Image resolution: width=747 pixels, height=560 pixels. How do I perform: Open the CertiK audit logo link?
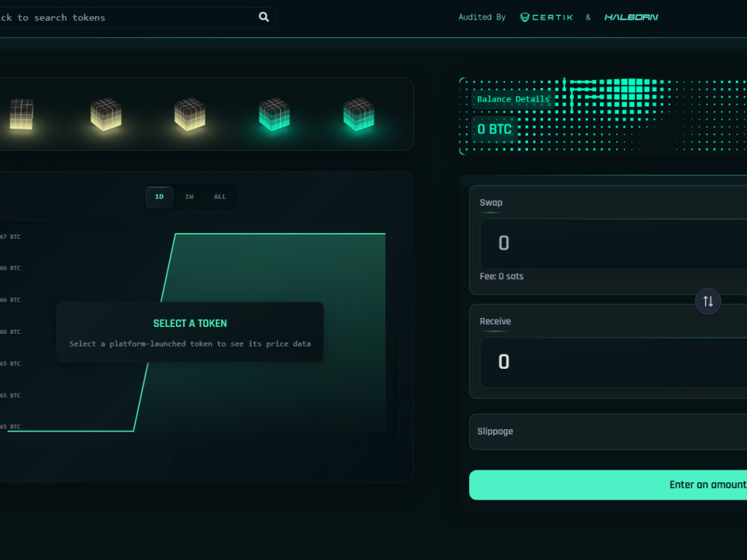[x=546, y=17]
